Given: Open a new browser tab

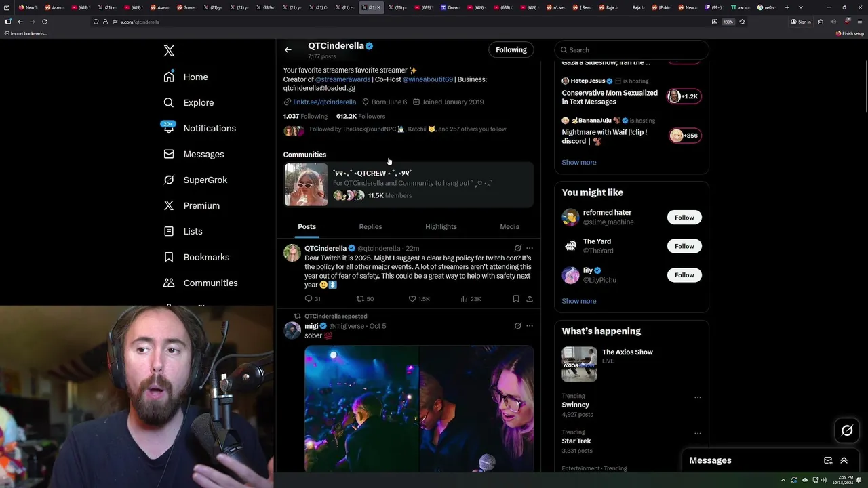Looking at the screenshot, I should tap(787, 7).
